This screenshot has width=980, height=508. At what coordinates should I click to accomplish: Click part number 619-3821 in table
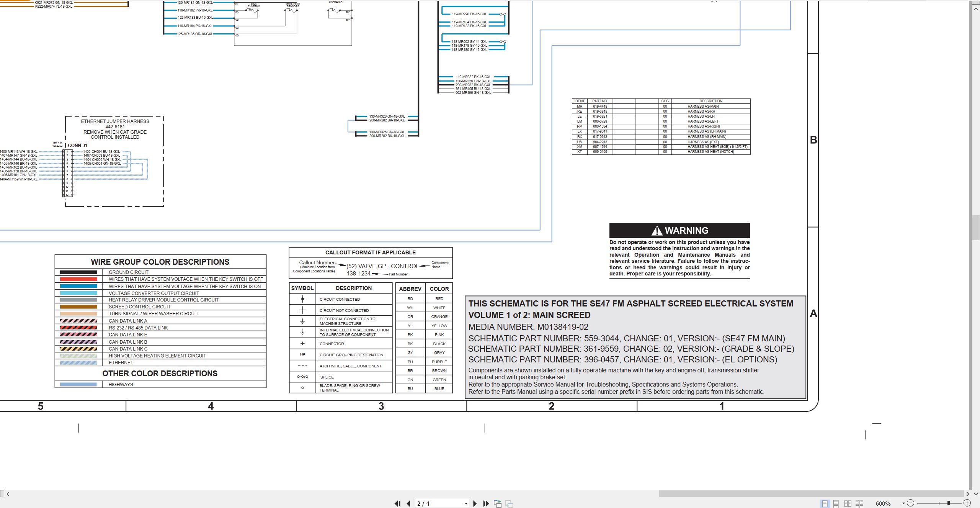click(x=600, y=116)
